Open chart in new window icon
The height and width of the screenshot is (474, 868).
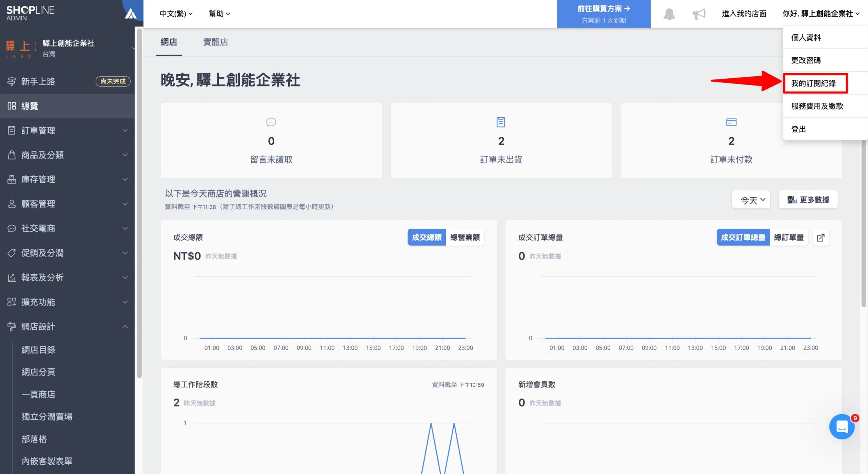(821, 238)
